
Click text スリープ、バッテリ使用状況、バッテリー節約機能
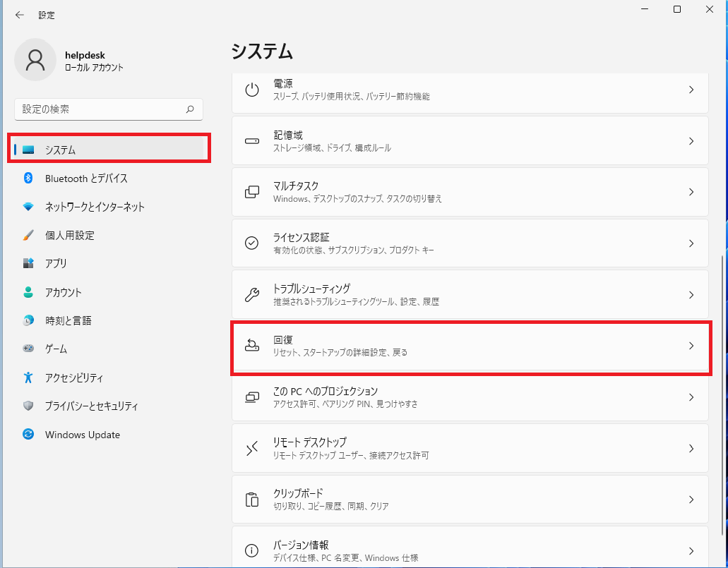coord(352,97)
